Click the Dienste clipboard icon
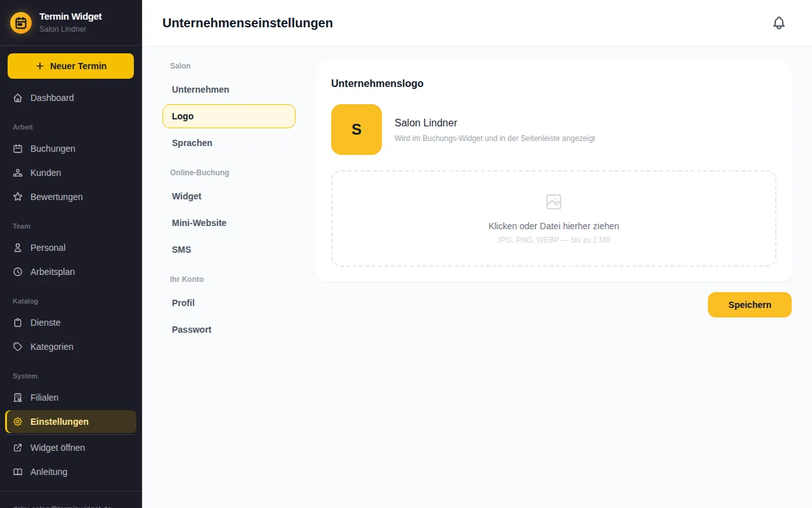This screenshot has height=508, width=812. 18,323
